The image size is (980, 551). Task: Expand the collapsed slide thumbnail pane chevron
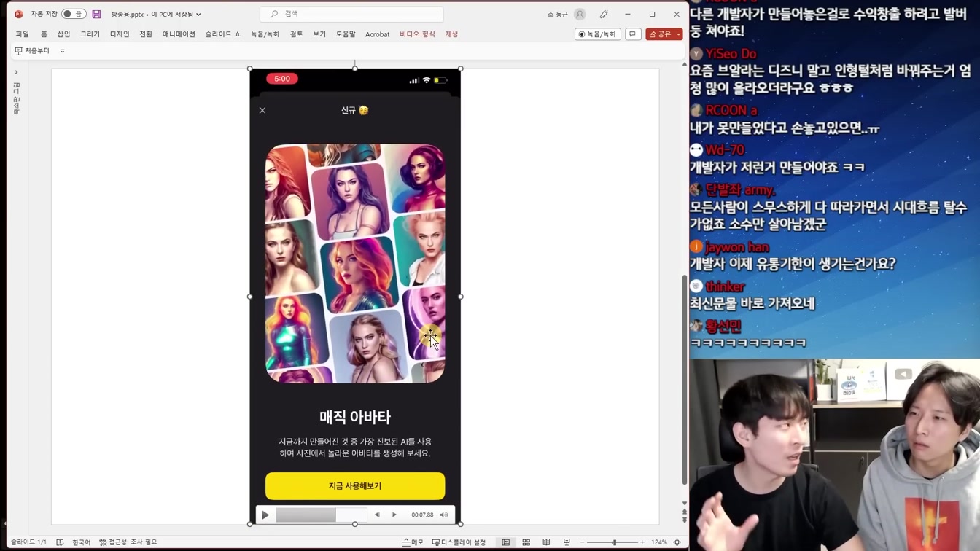click(x=16, y=72)
